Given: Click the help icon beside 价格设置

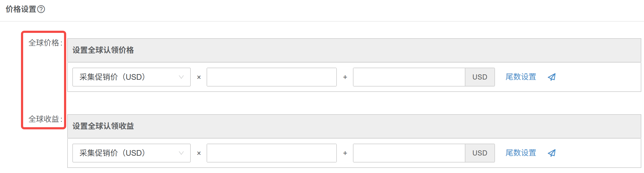Looking at the screenshot, I should (41, 9).
